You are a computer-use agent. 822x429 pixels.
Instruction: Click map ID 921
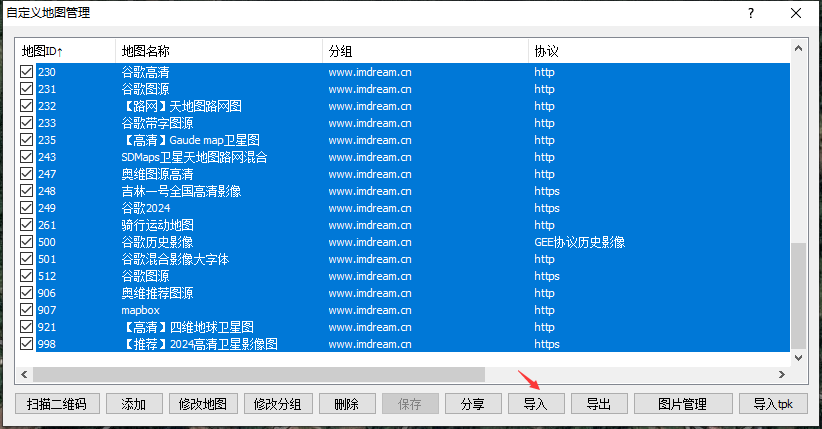click(47, 327)
